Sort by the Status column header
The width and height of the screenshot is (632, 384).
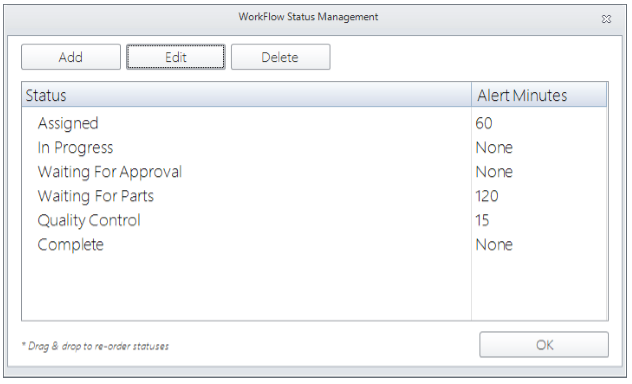tap(246, 95)
